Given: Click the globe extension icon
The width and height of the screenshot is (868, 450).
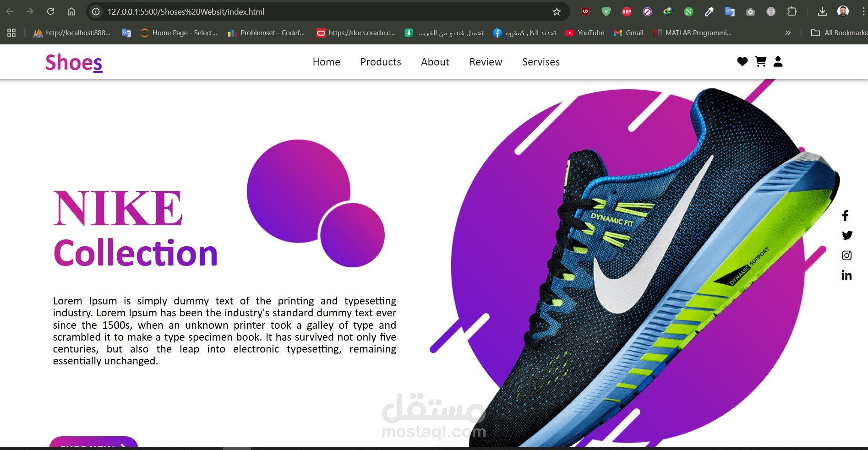Looking at the screenshot, I should coord(771,11).
